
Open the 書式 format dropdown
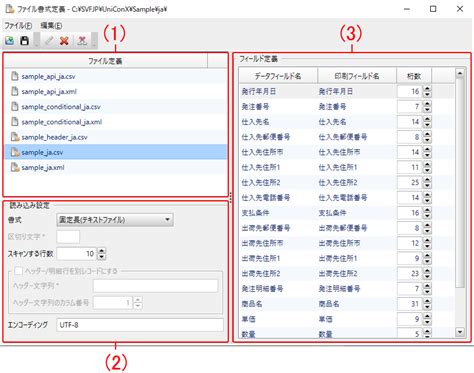pos(115,220)
